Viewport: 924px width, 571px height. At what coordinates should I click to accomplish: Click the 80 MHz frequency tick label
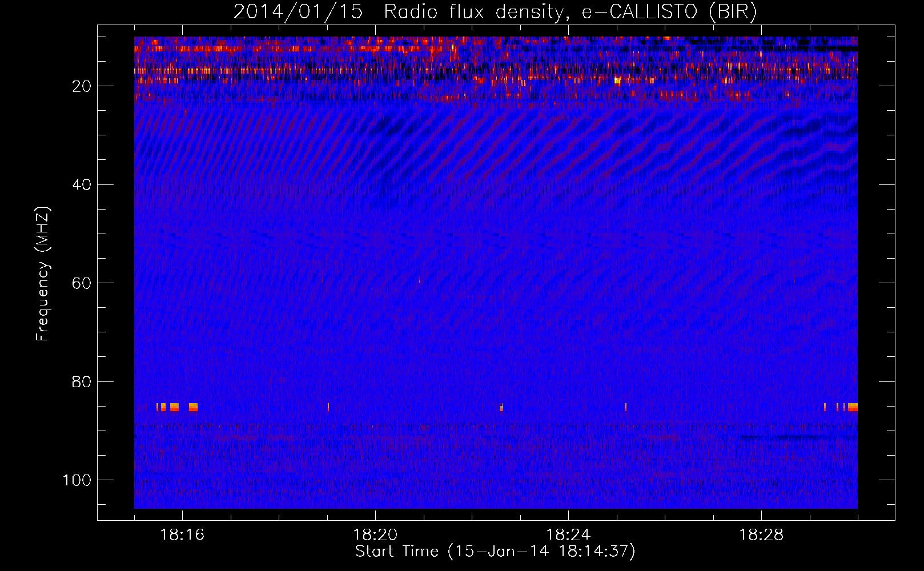82,382
